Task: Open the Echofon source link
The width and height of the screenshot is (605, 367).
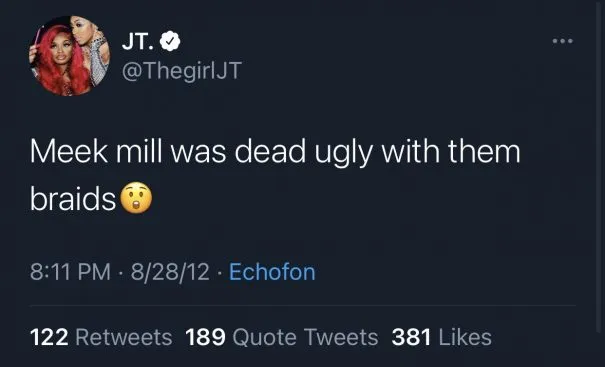Action: coord(272,272)
